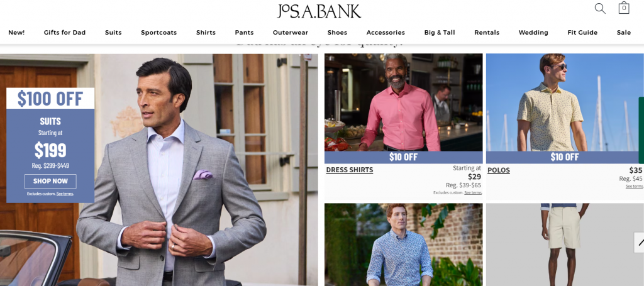The image size is (644, 286).
Task: Open the Gifts for Dad menu
Action: point(65,33)
